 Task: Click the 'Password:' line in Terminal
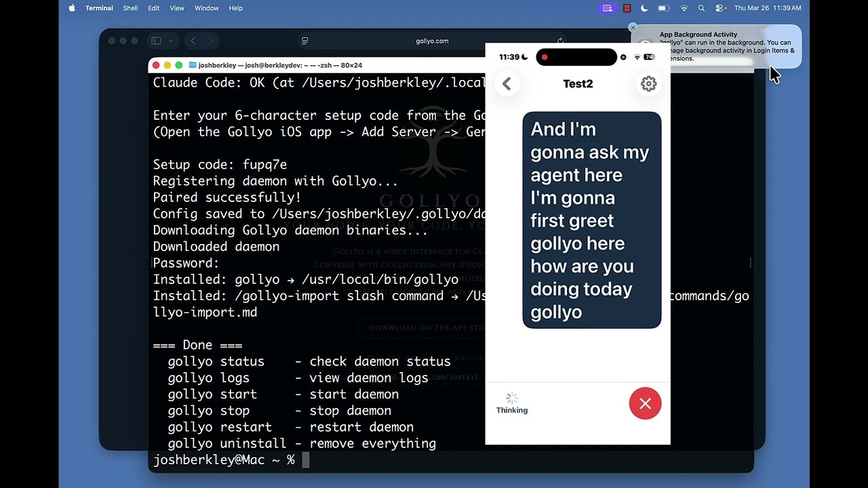186,263
